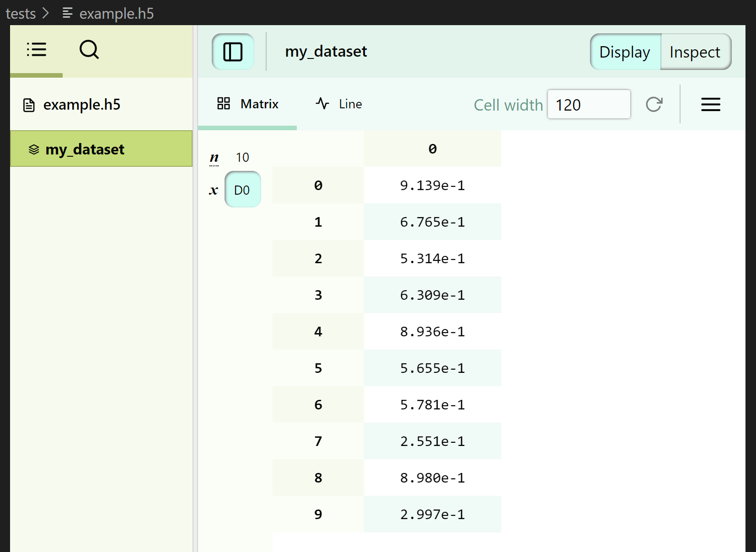Click cell value 8.936e-1
This screenshot has height=552, width=756.
433,331
